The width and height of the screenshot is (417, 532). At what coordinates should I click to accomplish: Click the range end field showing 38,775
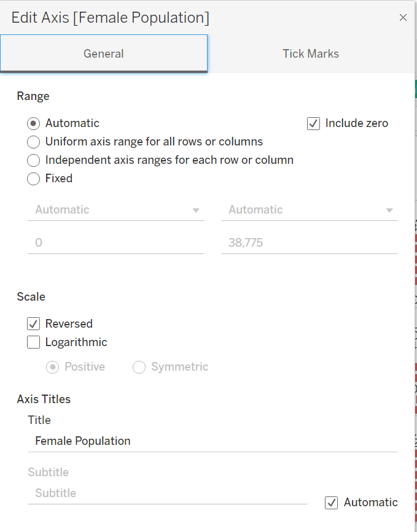coord(310,243)
